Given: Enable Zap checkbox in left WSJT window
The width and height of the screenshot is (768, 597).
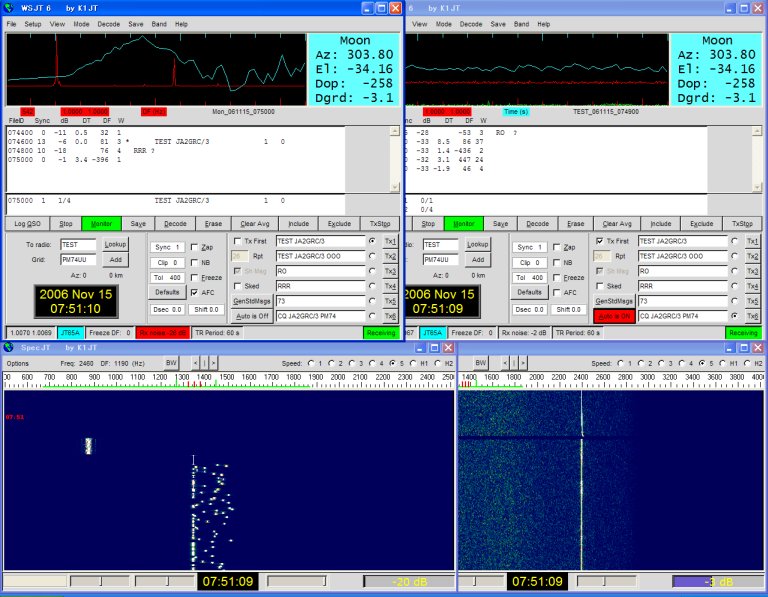Looking at the screenshot, I should pos(194,247).
